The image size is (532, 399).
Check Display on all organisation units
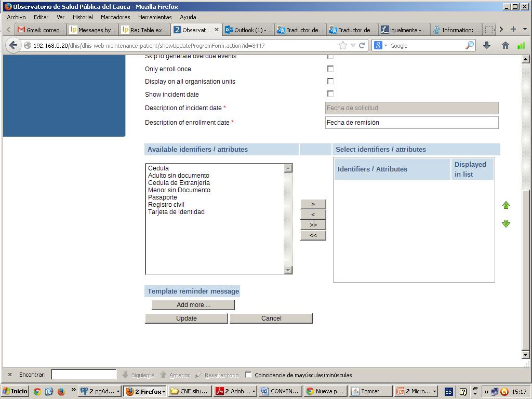point(330,81)
